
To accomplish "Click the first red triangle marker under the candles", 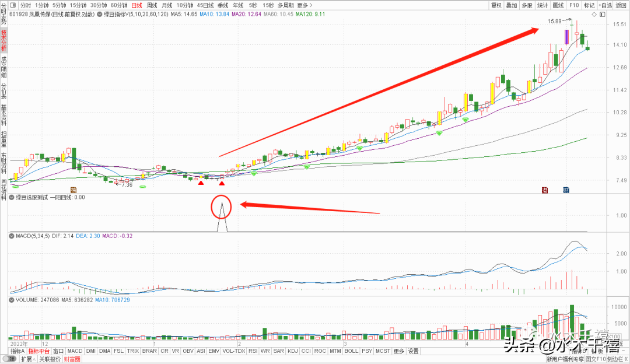I will click(201, 183).
